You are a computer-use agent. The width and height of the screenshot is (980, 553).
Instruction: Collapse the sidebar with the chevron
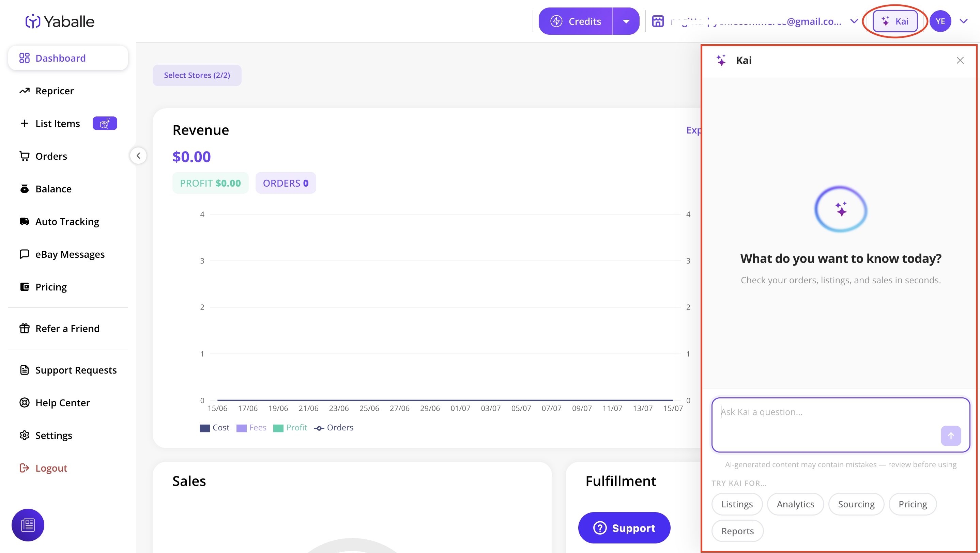pyautogui.click(x=138, y=156)
